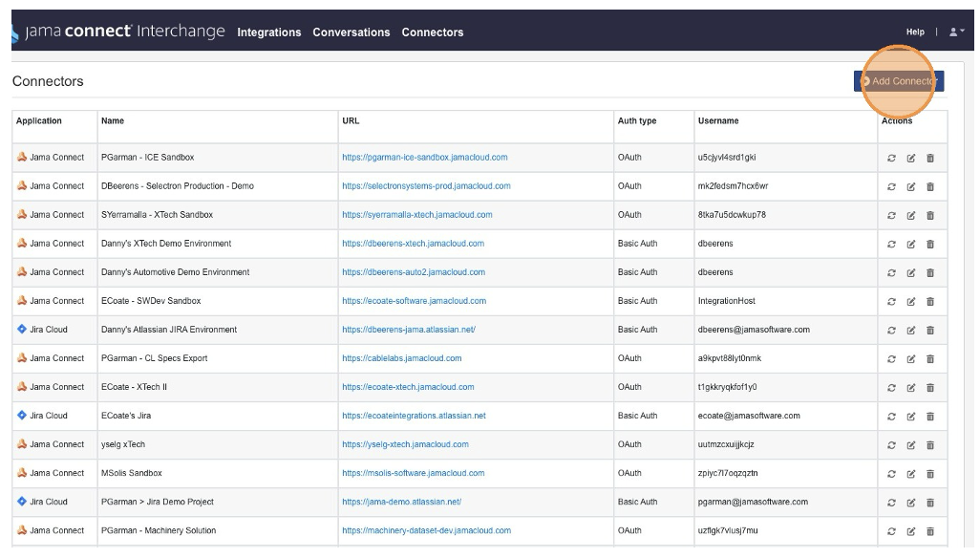Open ecoate-software.jamacloud.com link
The image size is (980, 558).
pos(414,301)
